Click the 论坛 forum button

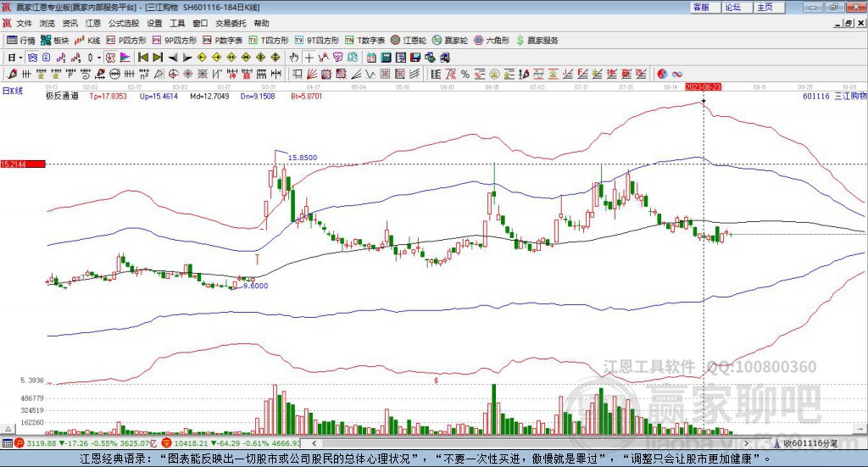[737, 7]
